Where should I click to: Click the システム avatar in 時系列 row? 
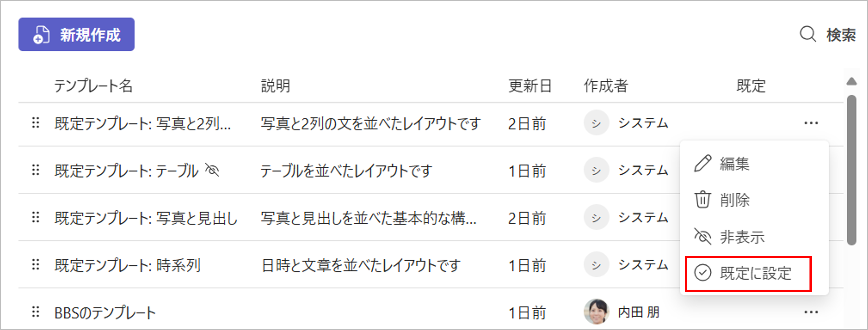596,265
